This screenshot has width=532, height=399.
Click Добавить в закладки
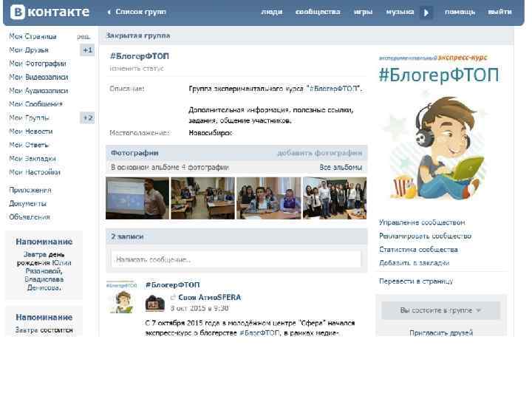(x=414, y=263)
